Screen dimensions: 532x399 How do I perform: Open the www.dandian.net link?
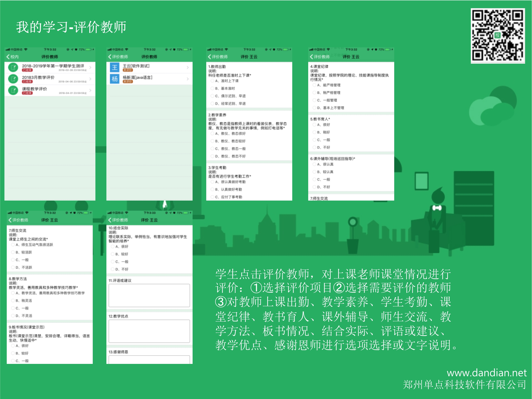[x=487, y=373]
